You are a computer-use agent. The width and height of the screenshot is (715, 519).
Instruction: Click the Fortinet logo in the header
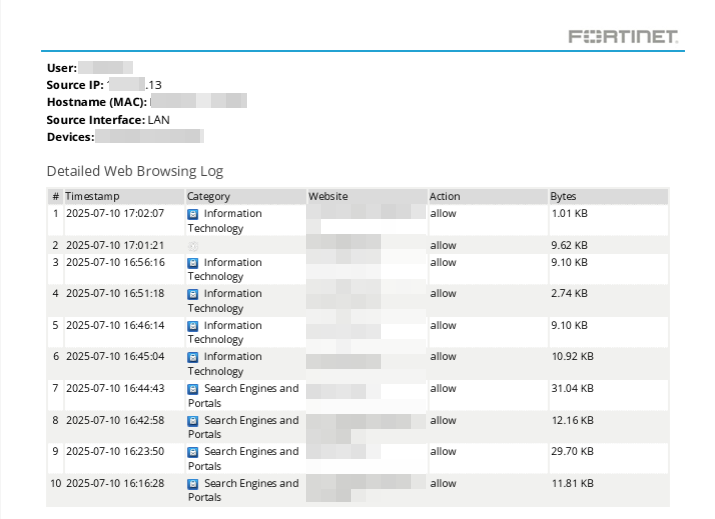coord(623,37)
